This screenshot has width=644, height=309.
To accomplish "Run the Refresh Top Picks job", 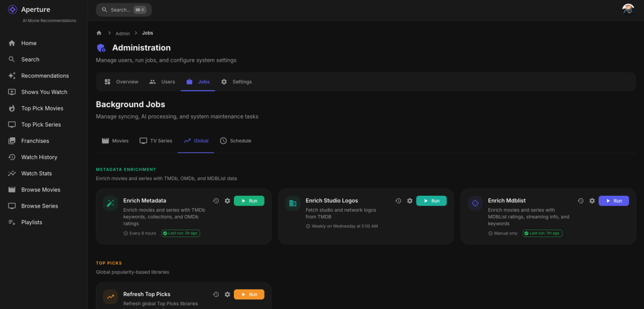I will pos(249,295).
